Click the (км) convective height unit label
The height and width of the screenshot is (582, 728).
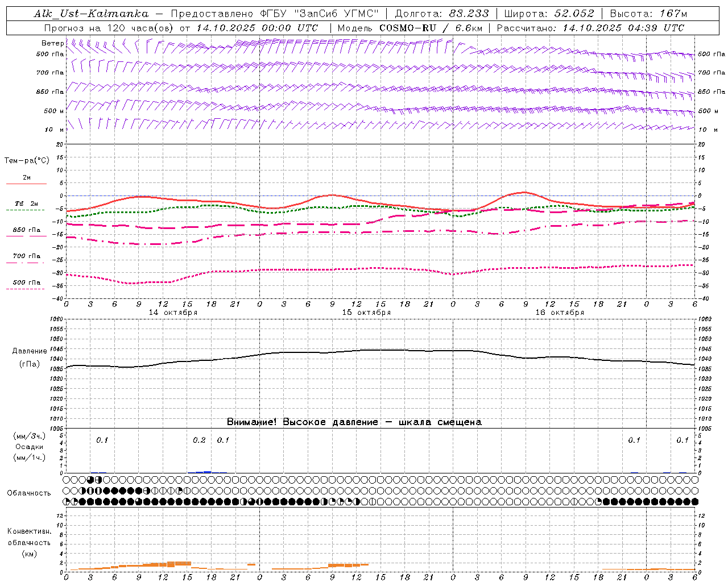29,554
